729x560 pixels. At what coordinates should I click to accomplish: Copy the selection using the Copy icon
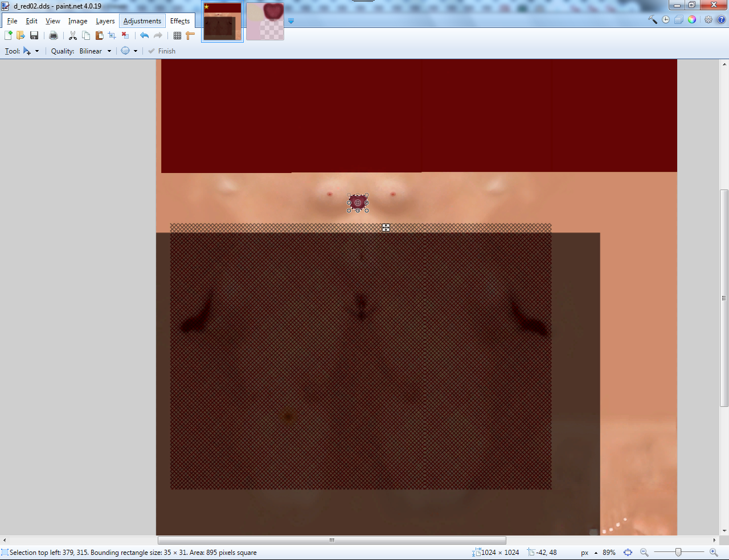click(86, 35)
